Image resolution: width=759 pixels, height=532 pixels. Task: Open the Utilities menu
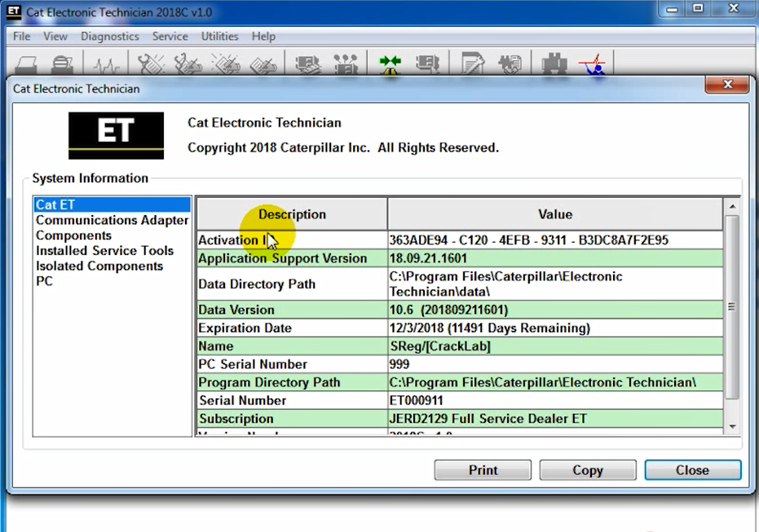[x=219, y=37]
